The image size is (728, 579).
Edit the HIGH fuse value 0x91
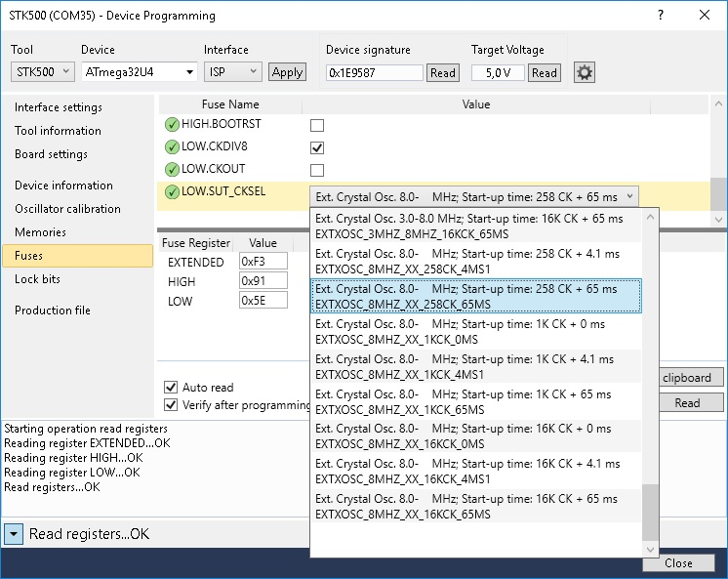click(263, 280)
